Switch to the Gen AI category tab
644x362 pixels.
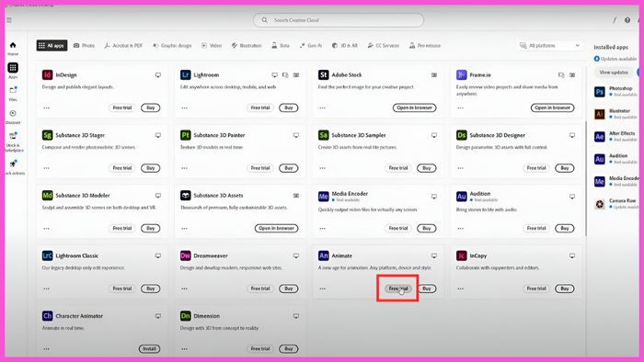pyautogui.click(x=311, y=46)
